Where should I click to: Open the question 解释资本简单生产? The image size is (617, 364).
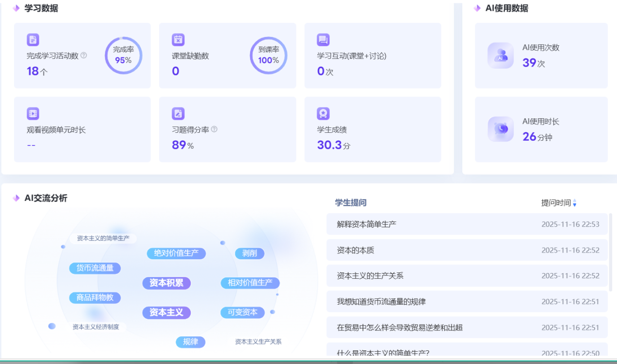pyautogui.click(x=366, y=224)
